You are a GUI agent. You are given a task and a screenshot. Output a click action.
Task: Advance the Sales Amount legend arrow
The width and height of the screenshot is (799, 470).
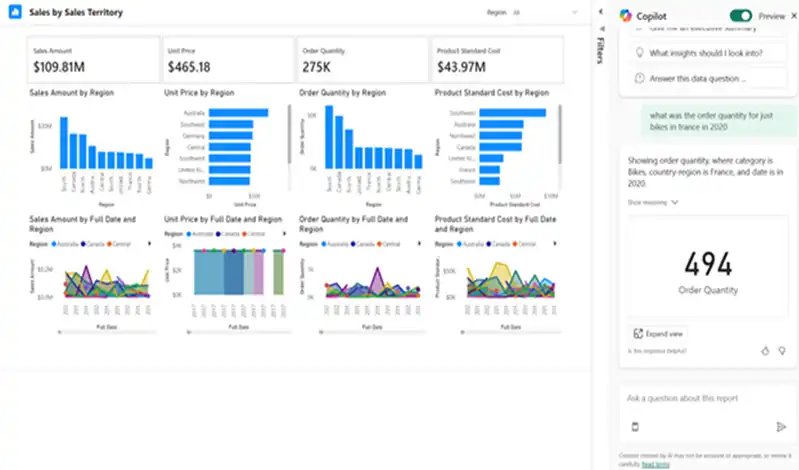coord(149,244)
